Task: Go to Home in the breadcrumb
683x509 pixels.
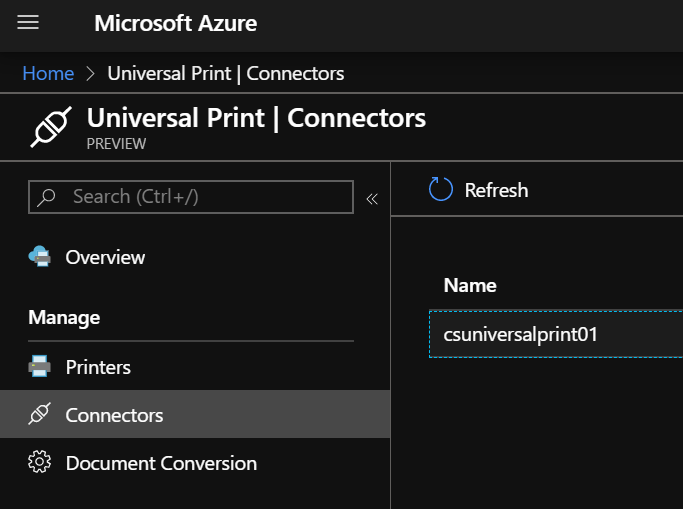Action: [x=48, y=74]
